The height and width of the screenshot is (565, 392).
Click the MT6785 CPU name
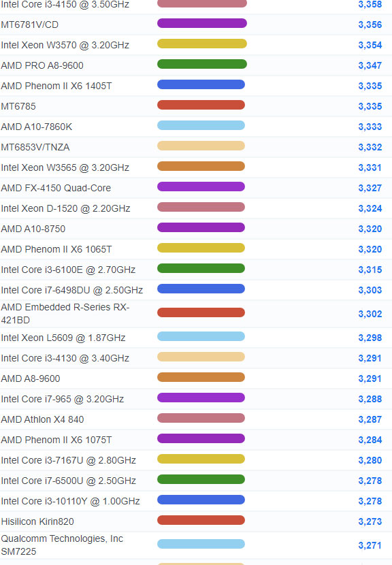pyautogui.click(x=18, y=106)
